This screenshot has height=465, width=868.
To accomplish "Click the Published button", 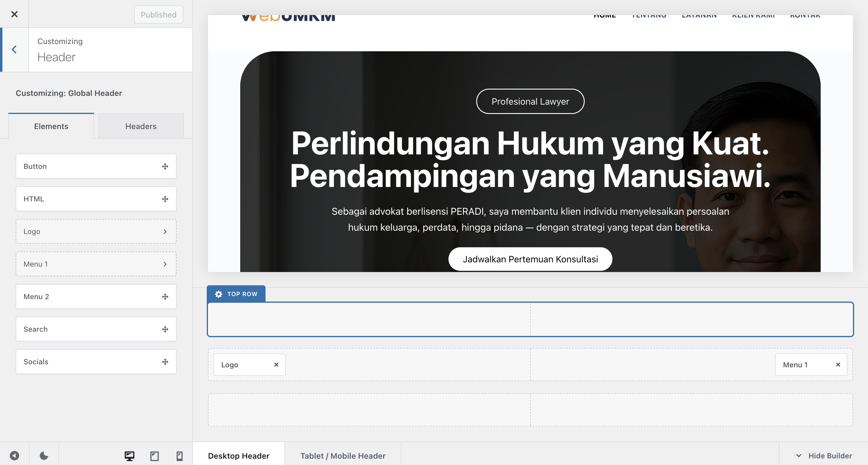I will pyautogui.click(x=158, y=14).
